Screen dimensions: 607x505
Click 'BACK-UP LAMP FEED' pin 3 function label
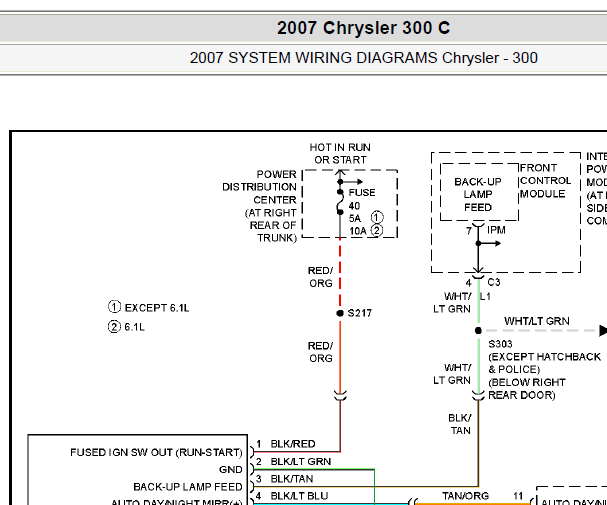[x=188, y=487]
